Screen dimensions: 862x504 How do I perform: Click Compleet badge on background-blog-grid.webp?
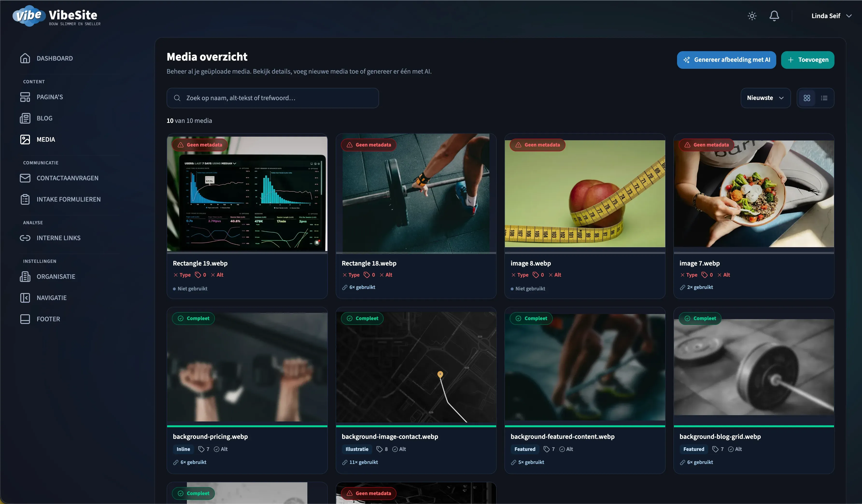tap(700, 318)
